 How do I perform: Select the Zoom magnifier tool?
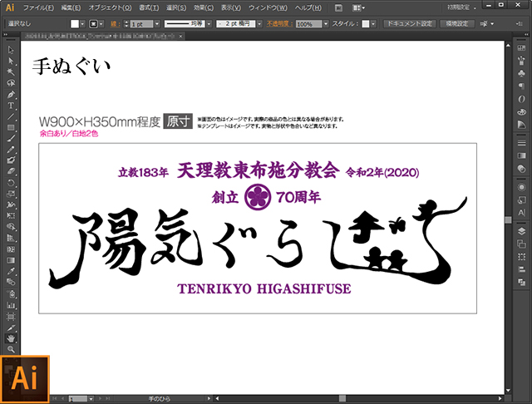click(x=11, y=349)
